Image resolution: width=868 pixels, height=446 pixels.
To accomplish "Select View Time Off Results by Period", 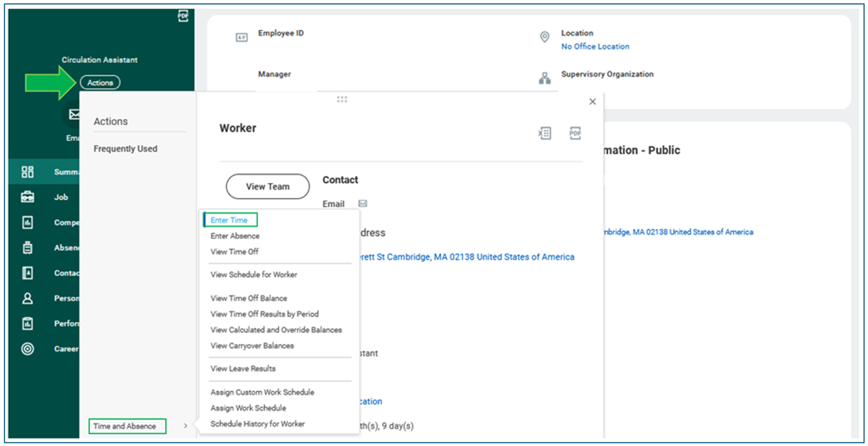I will point(265,314).
